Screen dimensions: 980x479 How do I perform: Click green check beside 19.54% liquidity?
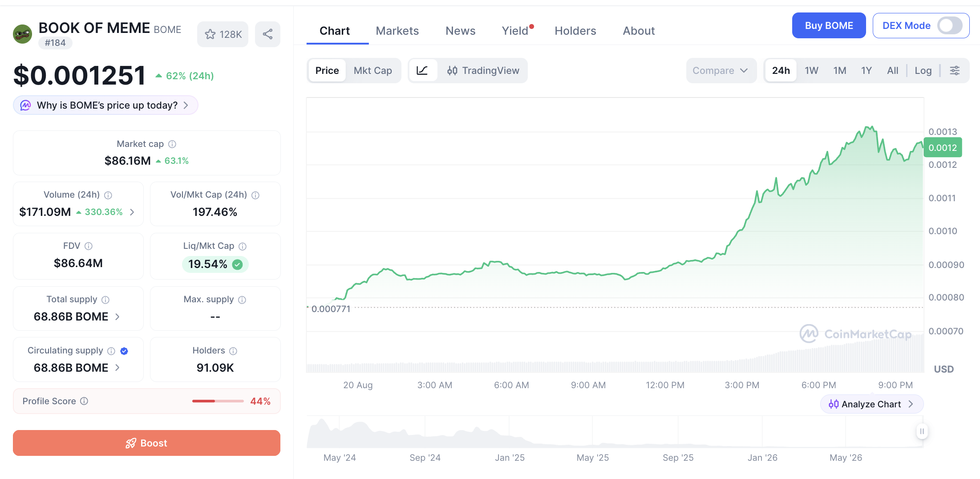click(x=238, y=265)
